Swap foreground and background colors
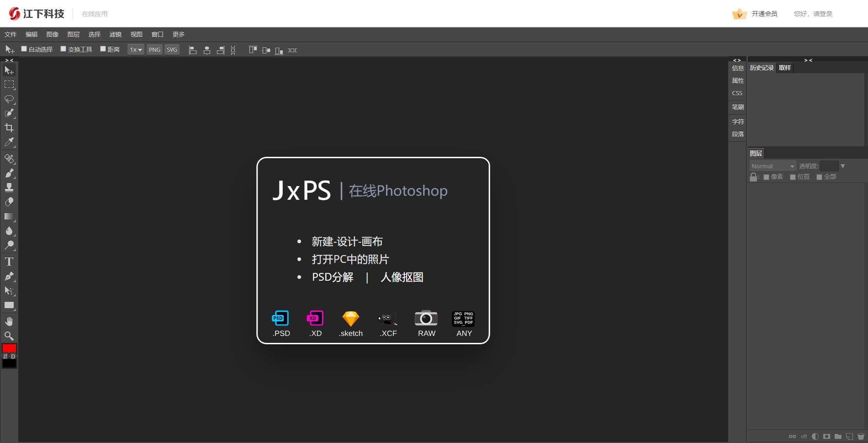The height and width of the screenshot is (443, 868). 5,356
